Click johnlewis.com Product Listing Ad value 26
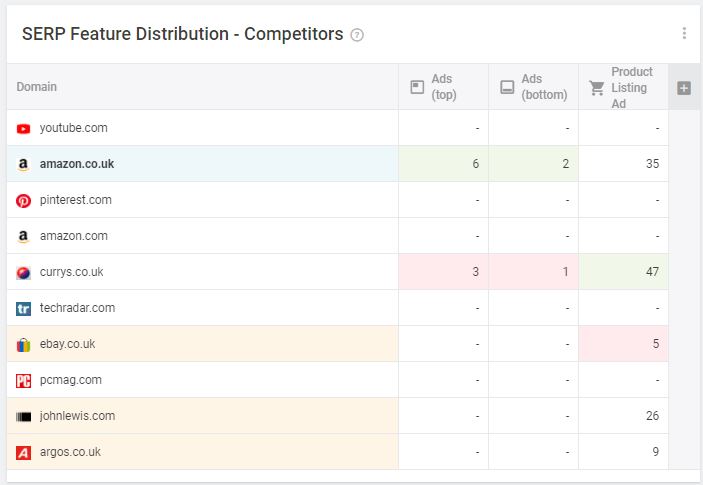Viewport: 703px width, 485px height. [x=652, y=416]
